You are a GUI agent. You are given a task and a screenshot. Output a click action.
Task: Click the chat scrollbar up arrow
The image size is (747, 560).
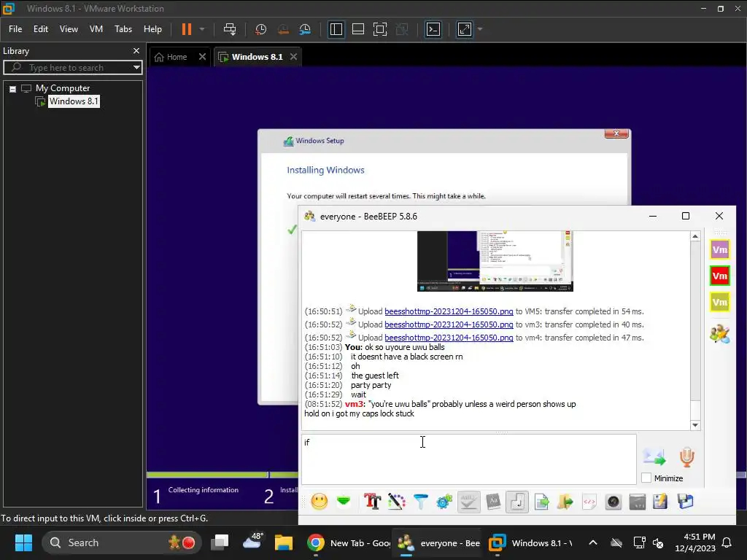click(x=695, y=237)
